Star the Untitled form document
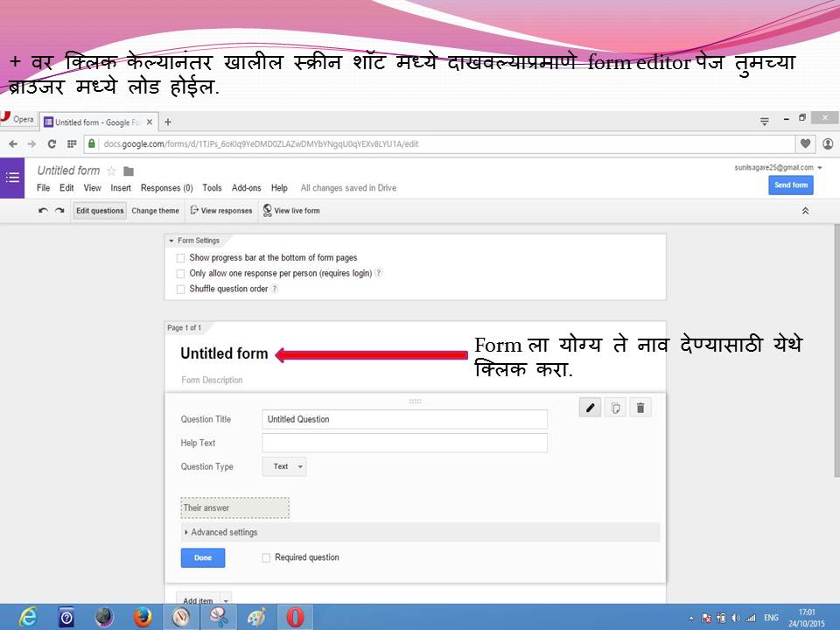 [111, 171]
